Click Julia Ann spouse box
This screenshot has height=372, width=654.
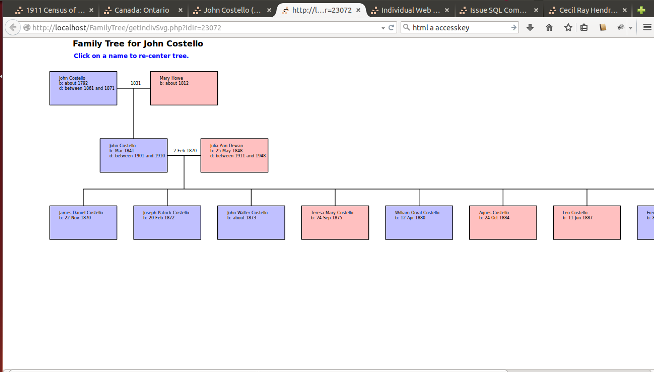click(x=234, y=155)
